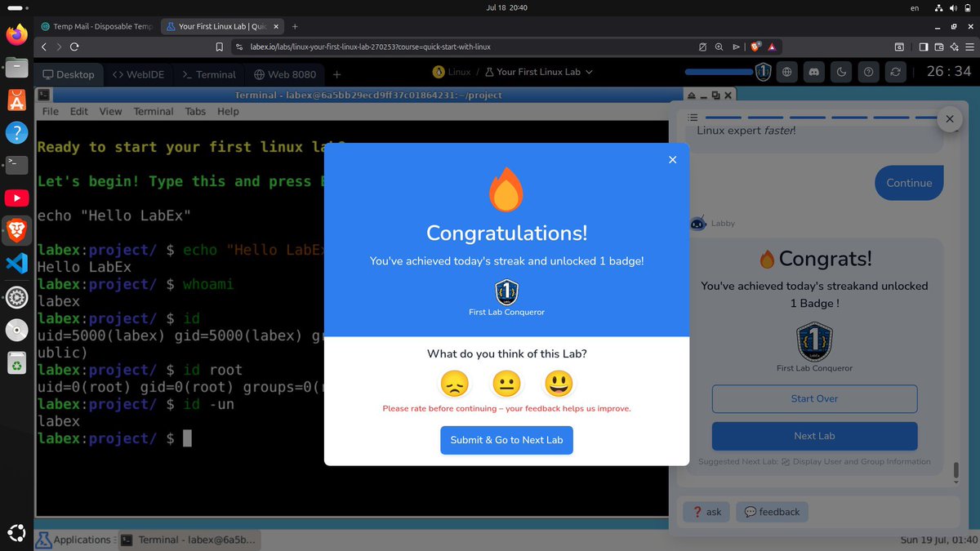The image size is (980, 551).
Task: Toggle dark mode with the moon icon
Action: [840, 72]
